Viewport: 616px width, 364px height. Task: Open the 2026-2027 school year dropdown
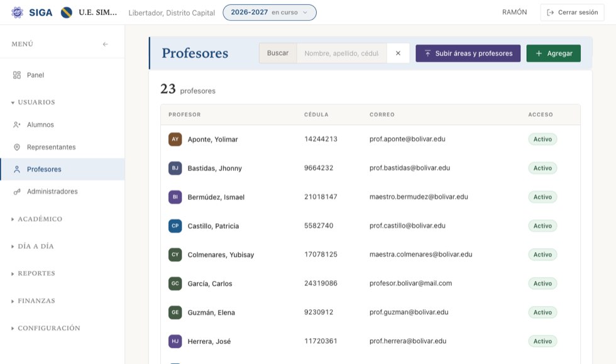(270, 13)
